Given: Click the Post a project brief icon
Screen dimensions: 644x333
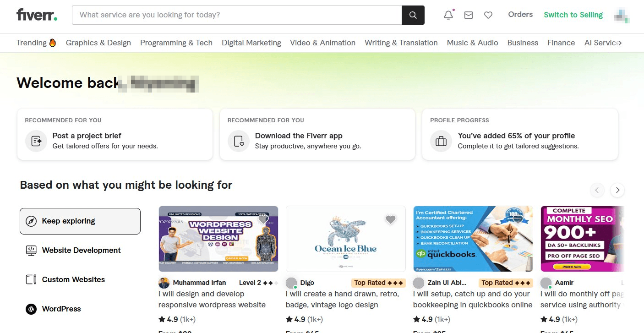Looking at the screenshot, I should (36, 141).
